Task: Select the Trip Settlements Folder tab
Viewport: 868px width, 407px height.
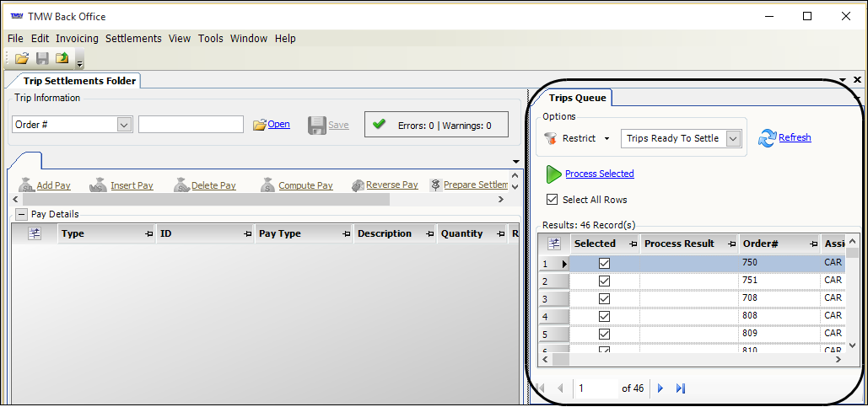Action: pyautogui.click(x=79, y=81)
